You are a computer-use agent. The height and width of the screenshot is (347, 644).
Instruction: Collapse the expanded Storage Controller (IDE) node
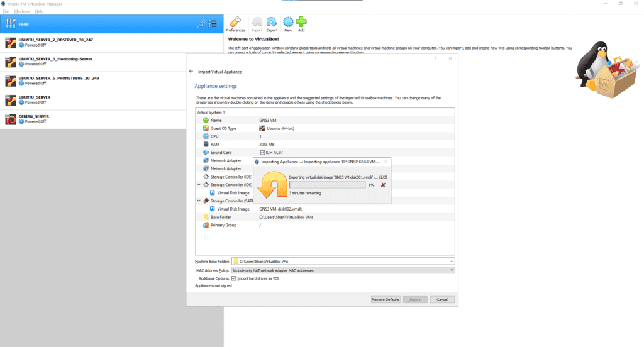coord(199,185)
